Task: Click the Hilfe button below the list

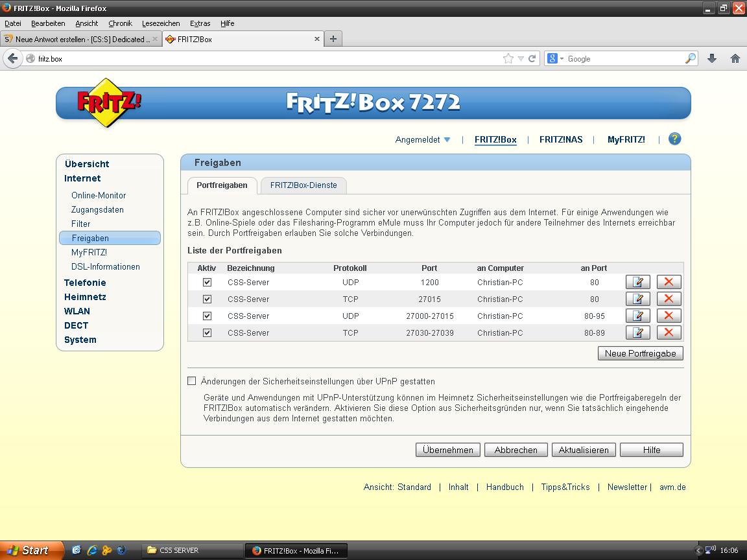Action: click(x=651, y=450)
